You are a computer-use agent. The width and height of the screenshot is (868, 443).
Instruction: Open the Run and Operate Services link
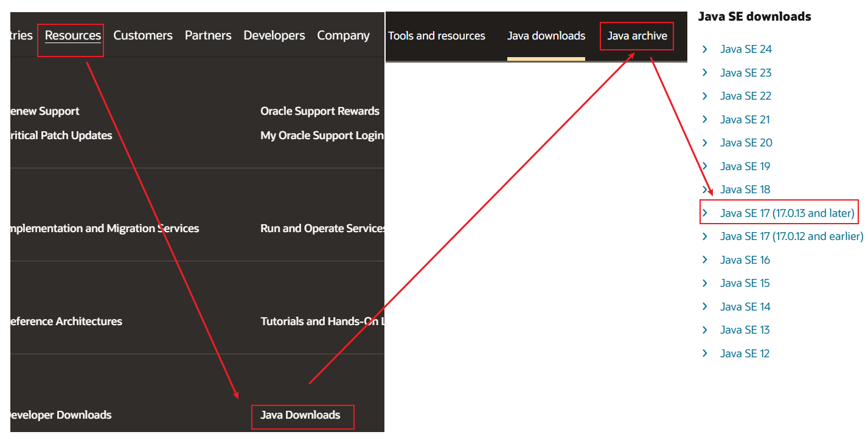pos(322,228)
